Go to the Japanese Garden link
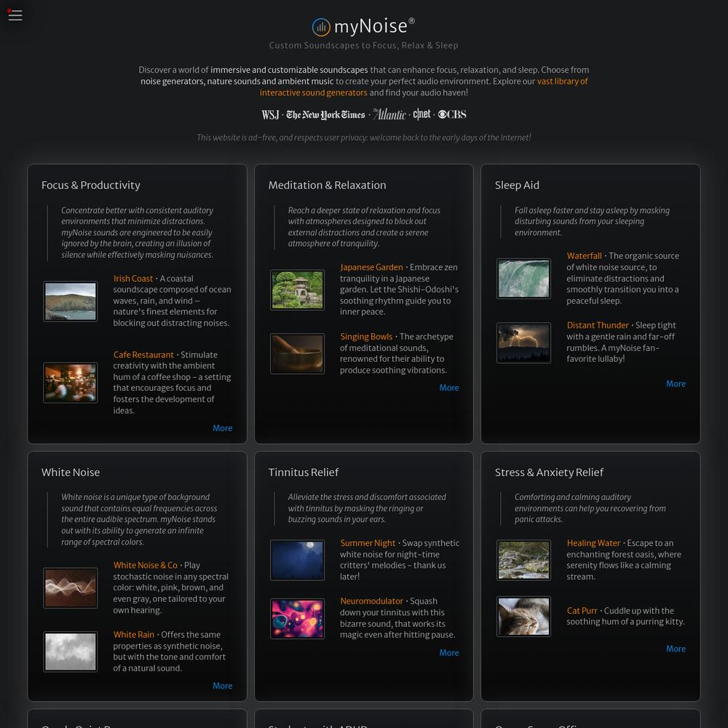Image resolution: width=728 pixels, height=728 pixels. [371, 267]
